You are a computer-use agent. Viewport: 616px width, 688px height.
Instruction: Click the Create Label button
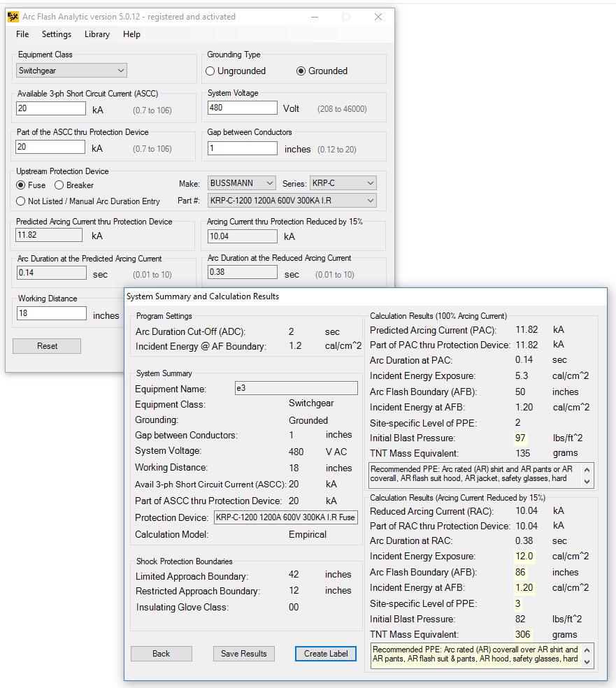click(325, 654)
